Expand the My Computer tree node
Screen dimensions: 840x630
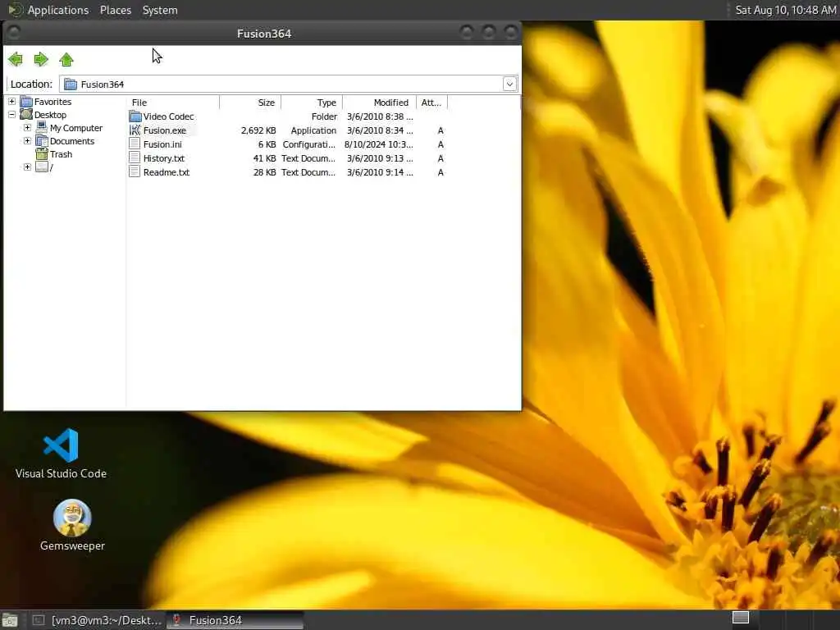tap(27, 127)
